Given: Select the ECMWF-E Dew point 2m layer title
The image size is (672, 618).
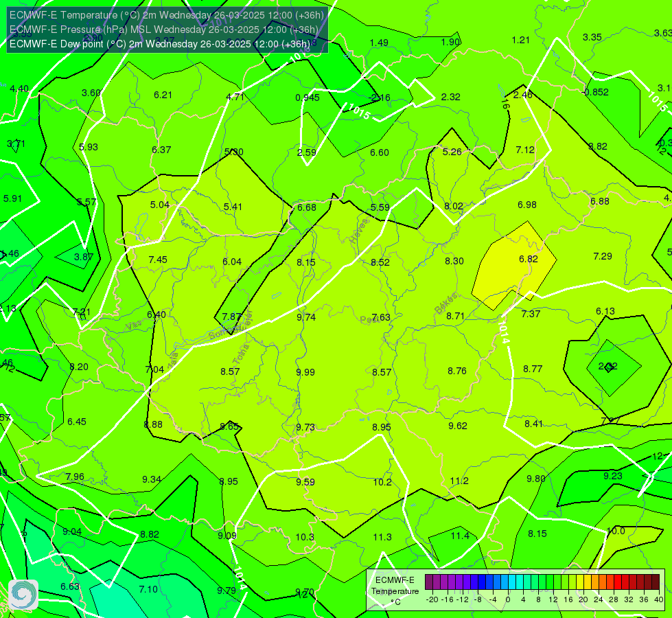Looking at the screenshot, I should 160,44.
